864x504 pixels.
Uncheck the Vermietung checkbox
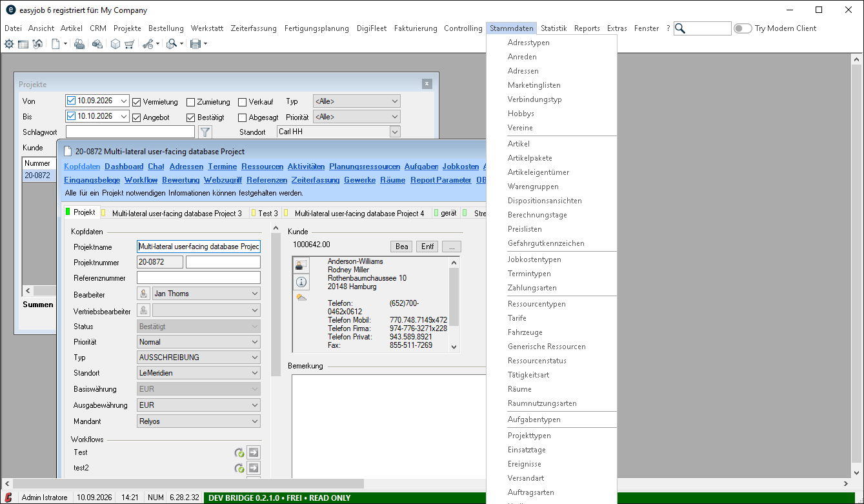click(x=137, y=102)
